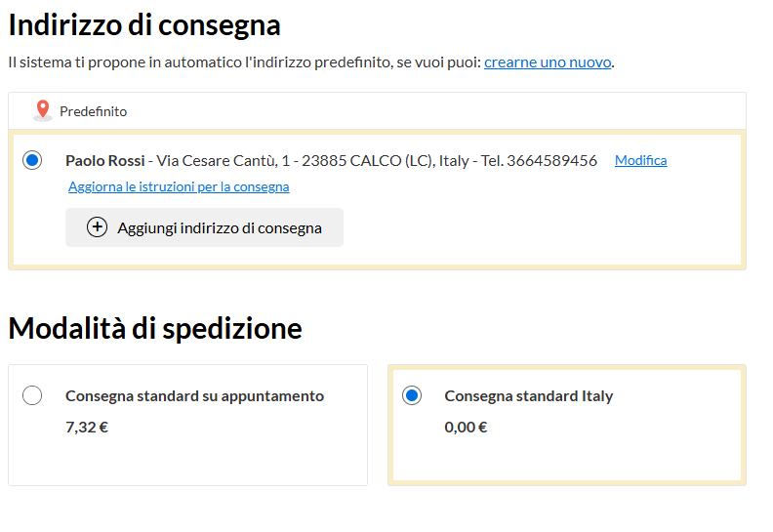
Task: Open the crearne uno nuovo link
Action: pyautogui.click(x=548, y=62)
